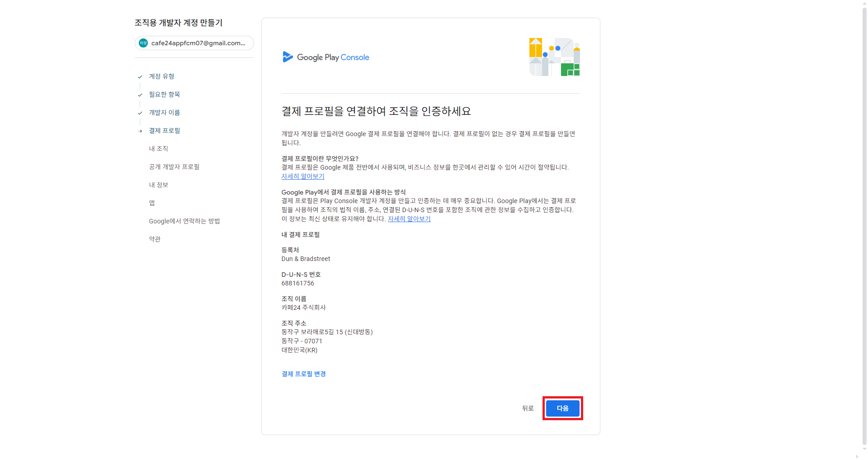Select the 결제 프로필 step
Viewport: 868px width, 460px height.
[165, 130]
